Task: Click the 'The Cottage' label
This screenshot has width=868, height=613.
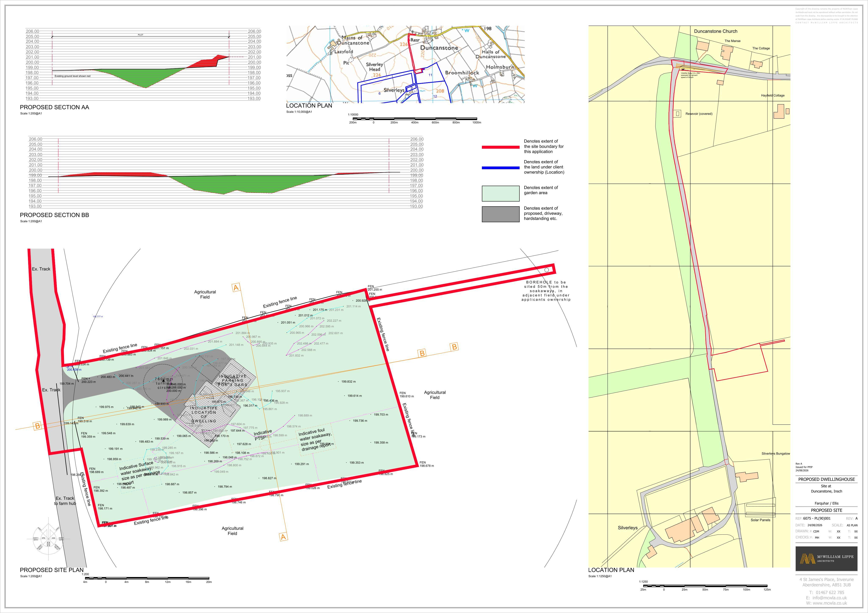Action: tap(761, 48)
